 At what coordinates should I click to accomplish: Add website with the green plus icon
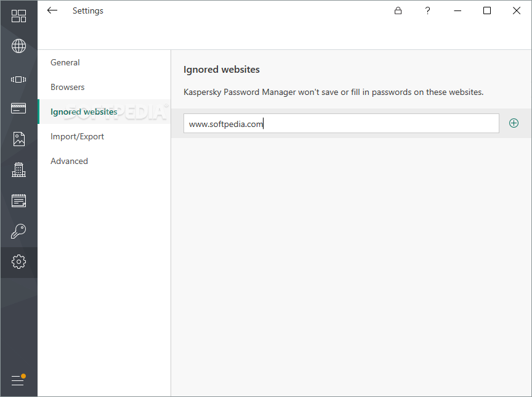point(514,123)
